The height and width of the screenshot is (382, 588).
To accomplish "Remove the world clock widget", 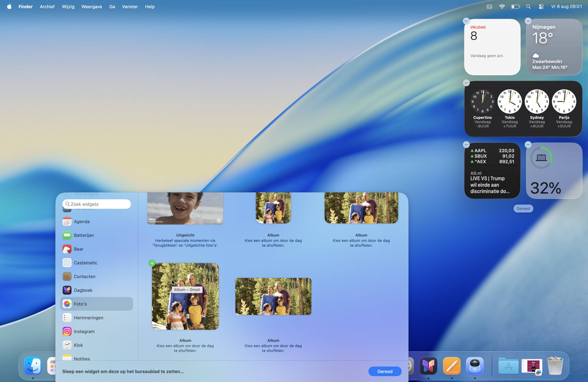I will 466,83.
